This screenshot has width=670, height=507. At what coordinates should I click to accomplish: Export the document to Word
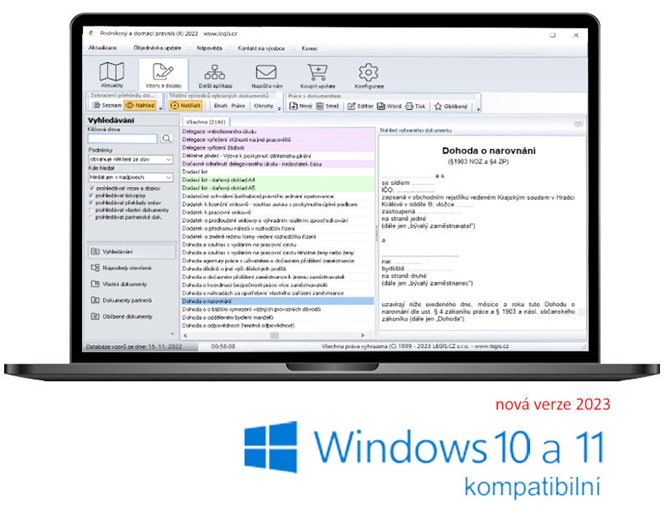(x=389, y=106)
